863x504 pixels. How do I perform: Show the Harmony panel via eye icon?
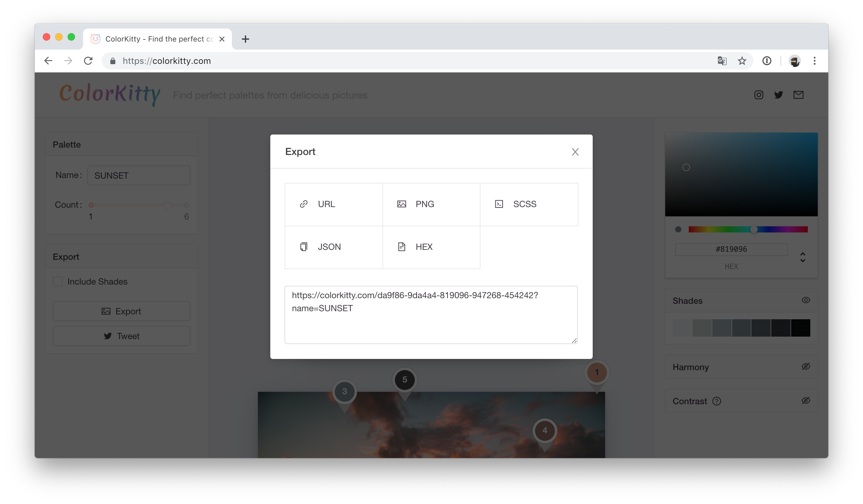(805, 367)
